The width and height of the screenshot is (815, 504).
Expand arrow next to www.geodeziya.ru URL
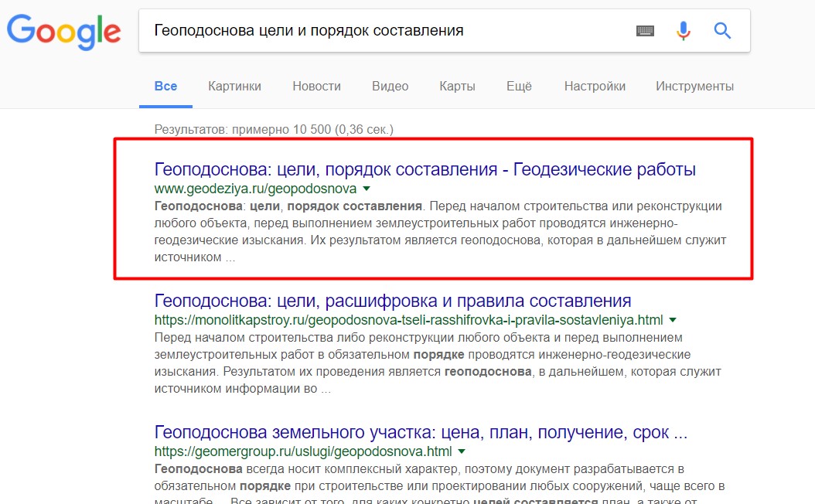(x=367, y=189)
